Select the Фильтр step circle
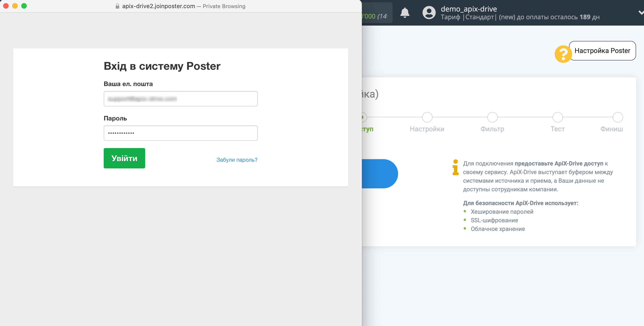 [x=492, y=117]
